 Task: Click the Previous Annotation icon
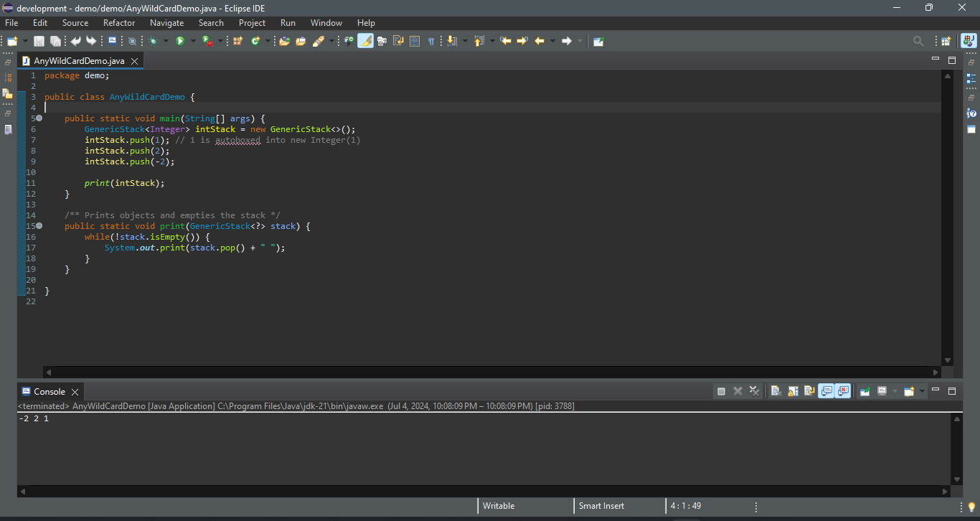(x=479, y=42)
